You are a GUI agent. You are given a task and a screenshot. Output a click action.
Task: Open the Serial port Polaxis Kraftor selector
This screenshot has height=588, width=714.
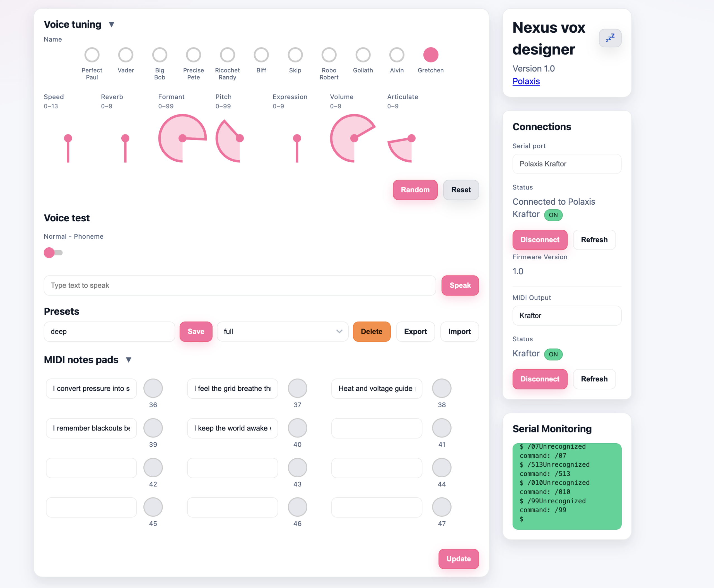pos(566,164)
